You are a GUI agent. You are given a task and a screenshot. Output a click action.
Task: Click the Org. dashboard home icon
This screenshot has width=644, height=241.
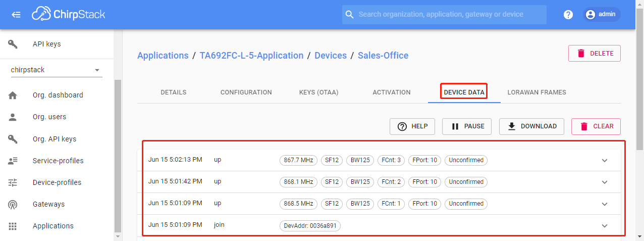point(13,95)
